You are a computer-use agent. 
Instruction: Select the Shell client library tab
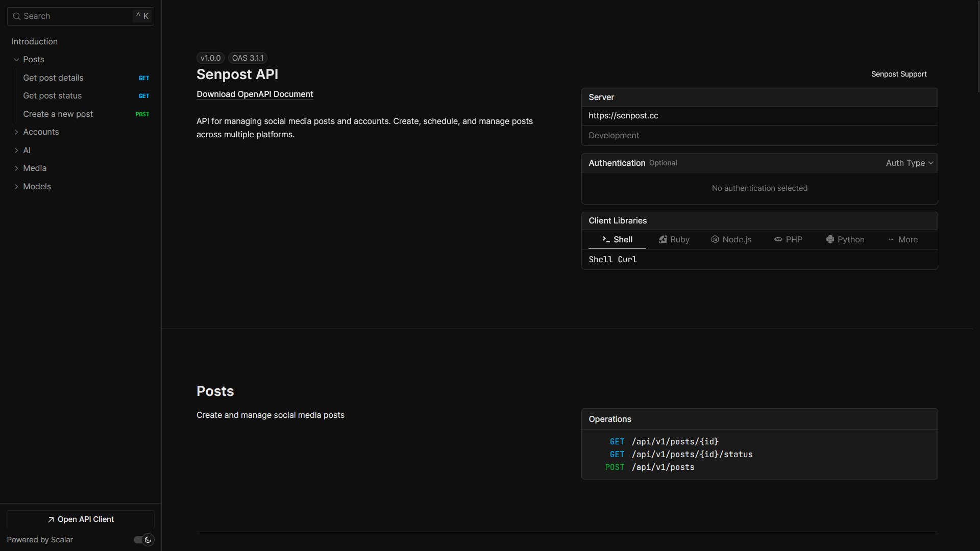617,240
